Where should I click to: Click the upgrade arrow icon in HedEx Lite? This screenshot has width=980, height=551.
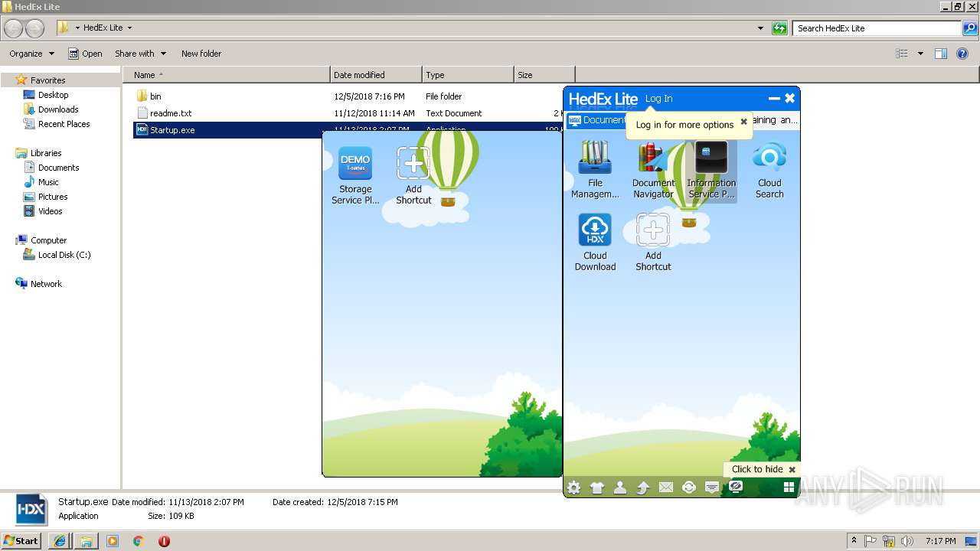643,487
